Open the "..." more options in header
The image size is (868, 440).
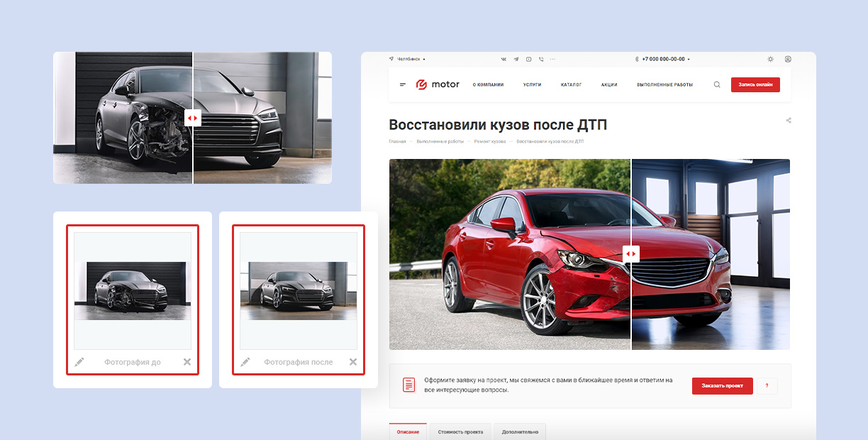point(552,59)
